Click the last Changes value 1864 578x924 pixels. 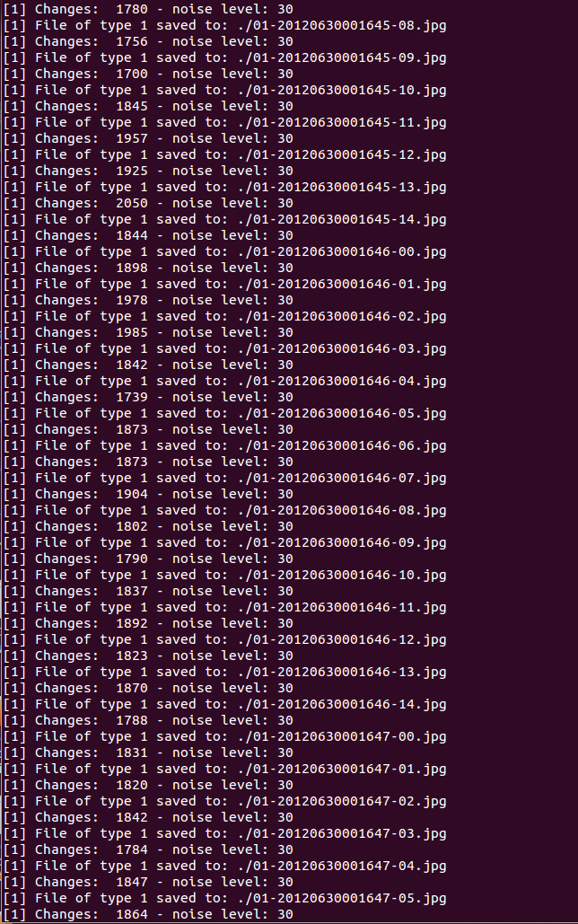[x=132, y=914]
